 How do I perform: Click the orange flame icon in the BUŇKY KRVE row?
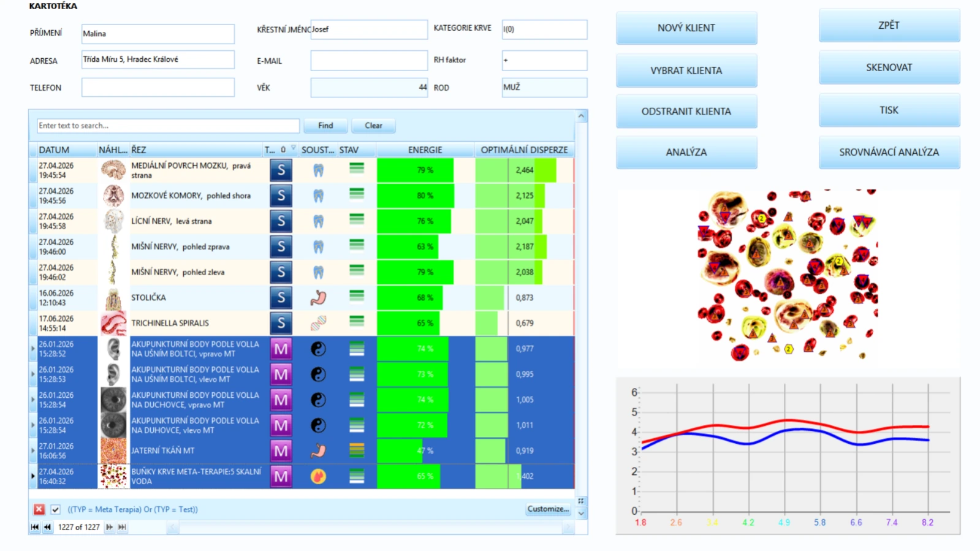[318, 476]
